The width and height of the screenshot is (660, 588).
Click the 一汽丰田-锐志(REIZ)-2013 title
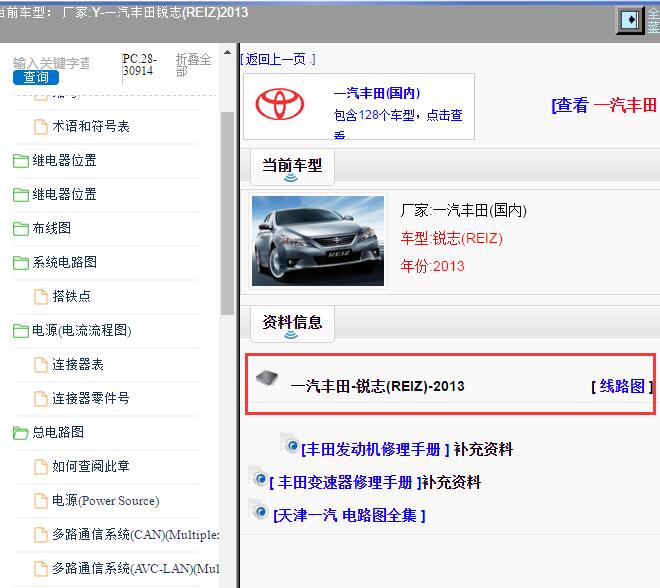pos(378,386)
